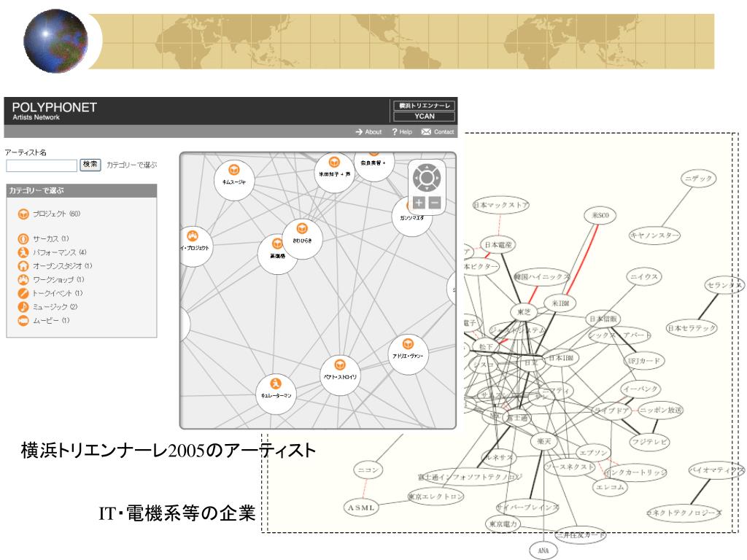Click the 米IBM company node
The width and height of the screenshot is (747, 560).
(x=560, y=303)
